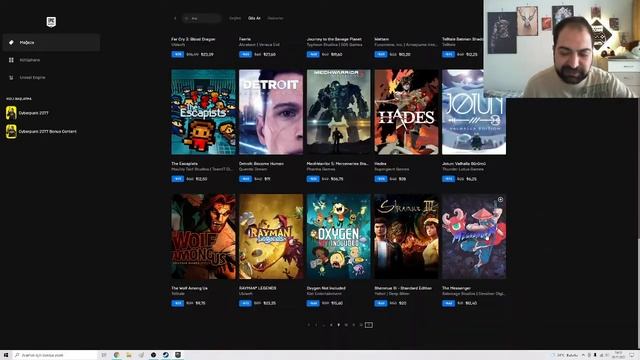
Task: Add The Messenger to wishlist plus icon
Action: (500, 200)
